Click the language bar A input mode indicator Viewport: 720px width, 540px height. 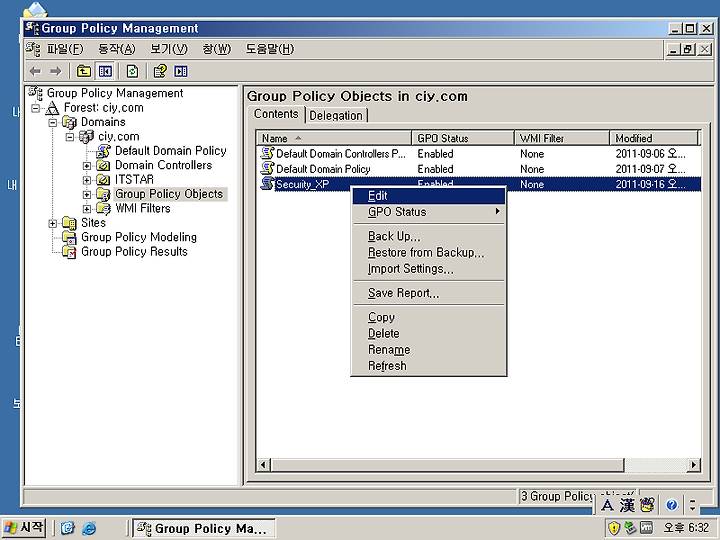pos(607,505)
